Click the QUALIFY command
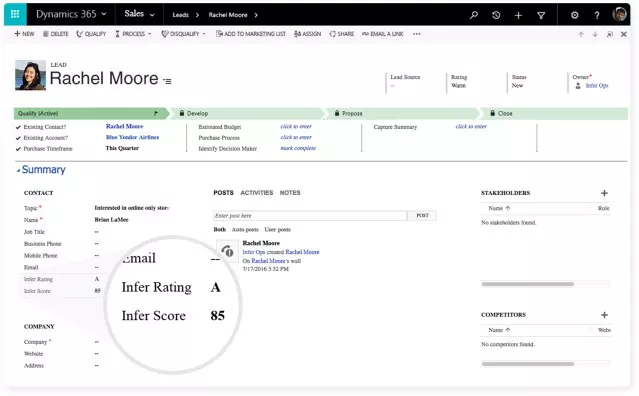This screenshot has height=396, width=639. [91, 34]
